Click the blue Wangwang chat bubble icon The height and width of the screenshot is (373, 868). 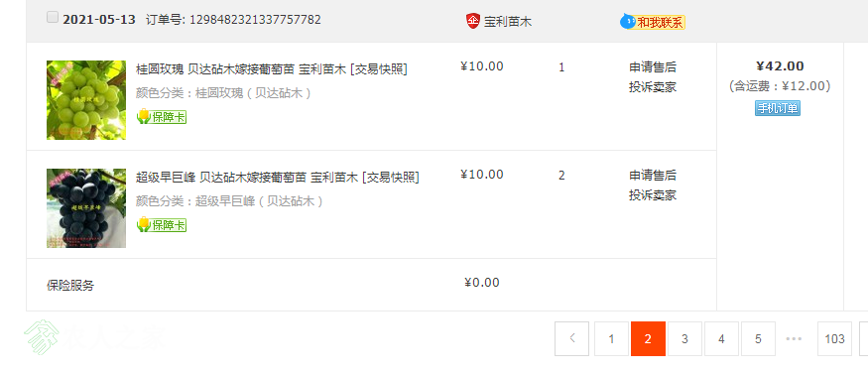coord(627,22)
